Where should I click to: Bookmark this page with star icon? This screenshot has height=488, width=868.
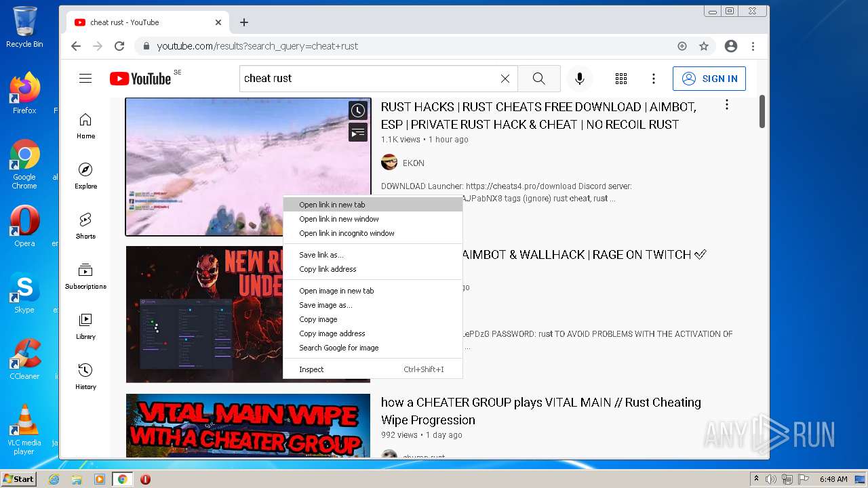(x=704, y=46)
